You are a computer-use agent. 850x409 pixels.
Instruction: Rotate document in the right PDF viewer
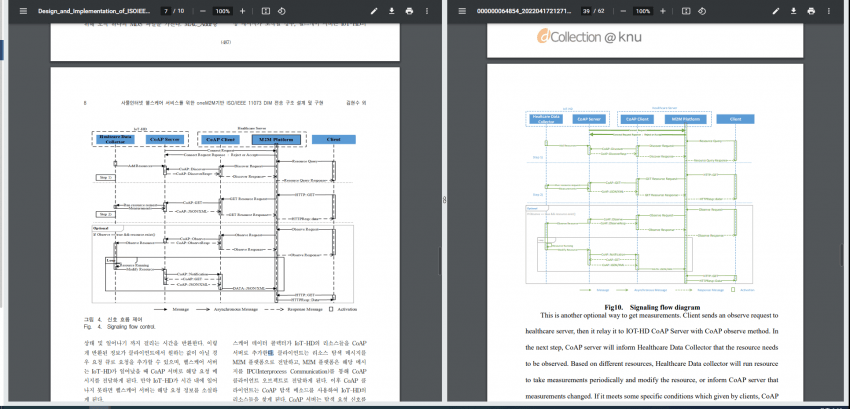[x=701, y=11]
